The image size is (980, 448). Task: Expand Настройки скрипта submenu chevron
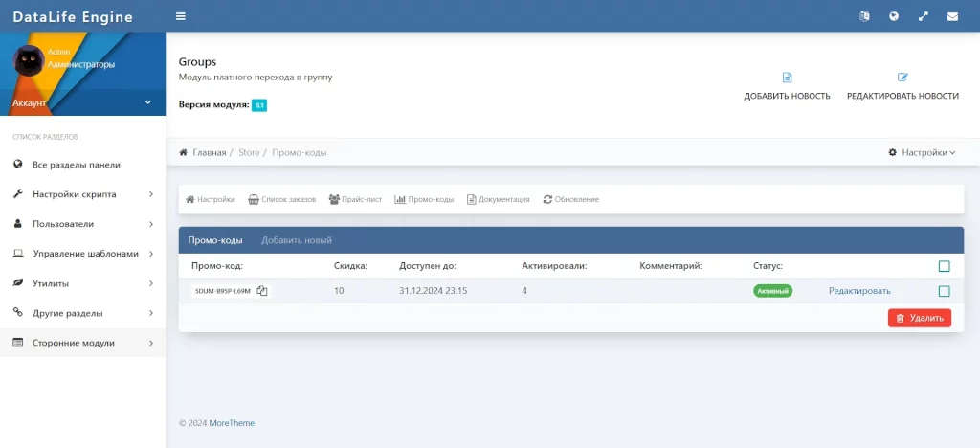(150, 194)
